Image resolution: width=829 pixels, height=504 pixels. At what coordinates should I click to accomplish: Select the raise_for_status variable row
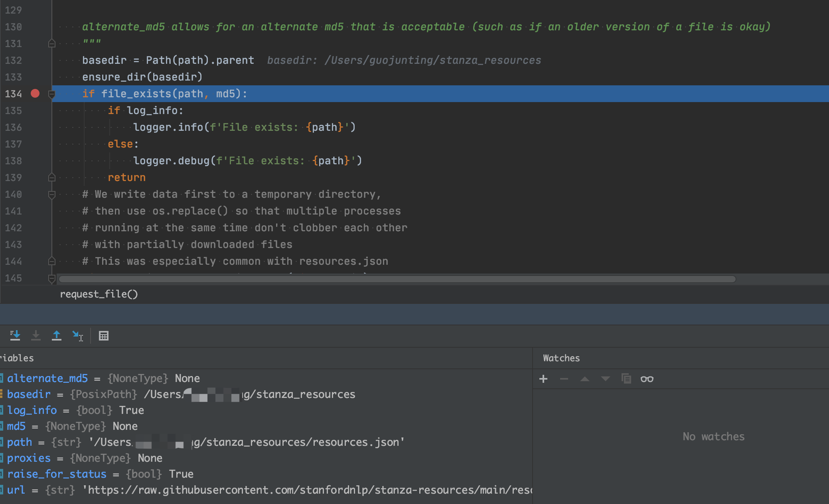[x=57, y=474]
